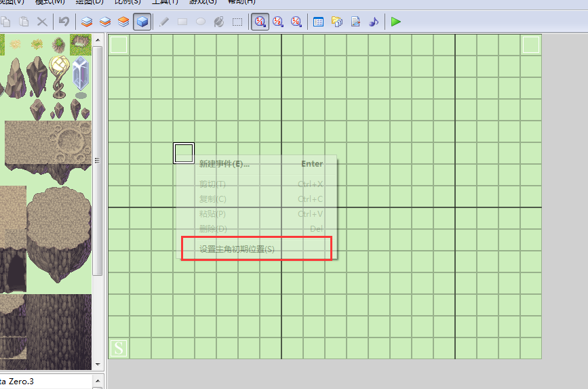588x389 pixels.
Task: Select the Event layer cube icon
Action: tap(142, 22)
